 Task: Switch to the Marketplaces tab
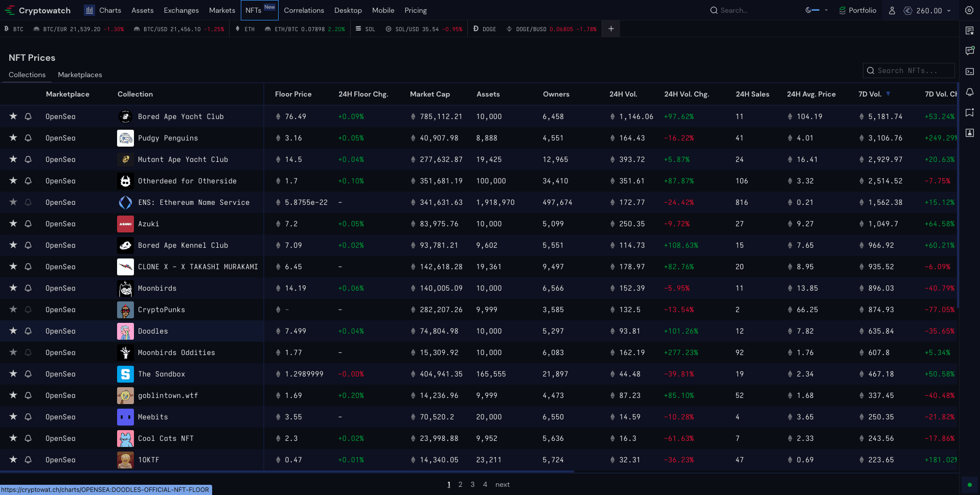click(80, 75)
